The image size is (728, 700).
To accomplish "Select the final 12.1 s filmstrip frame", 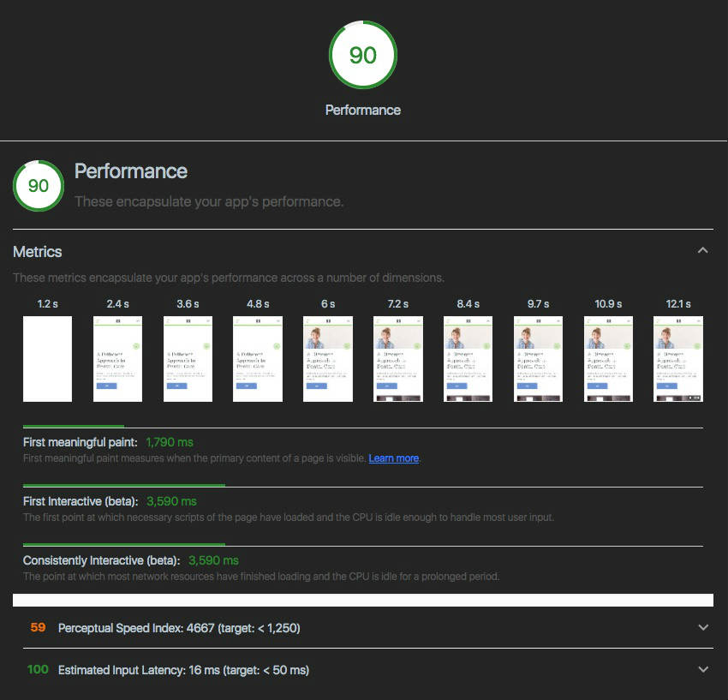I will [x=678, y=358].
